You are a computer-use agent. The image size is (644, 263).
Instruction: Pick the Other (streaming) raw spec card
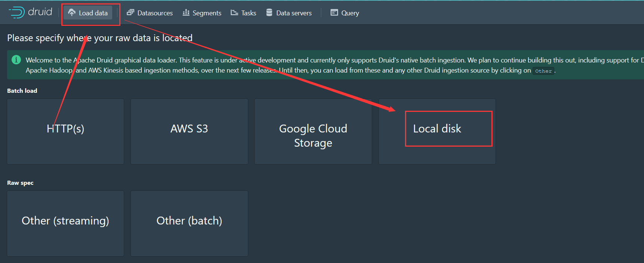(65, 223)
